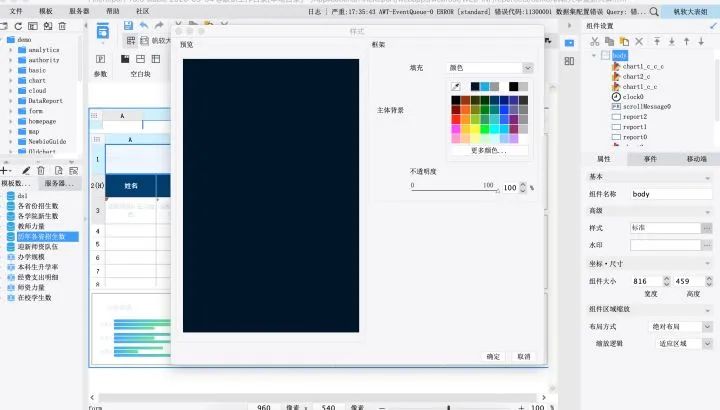Open the 文件 menu
The width and height of the screenshot is (720, 410).
[16, 11]
